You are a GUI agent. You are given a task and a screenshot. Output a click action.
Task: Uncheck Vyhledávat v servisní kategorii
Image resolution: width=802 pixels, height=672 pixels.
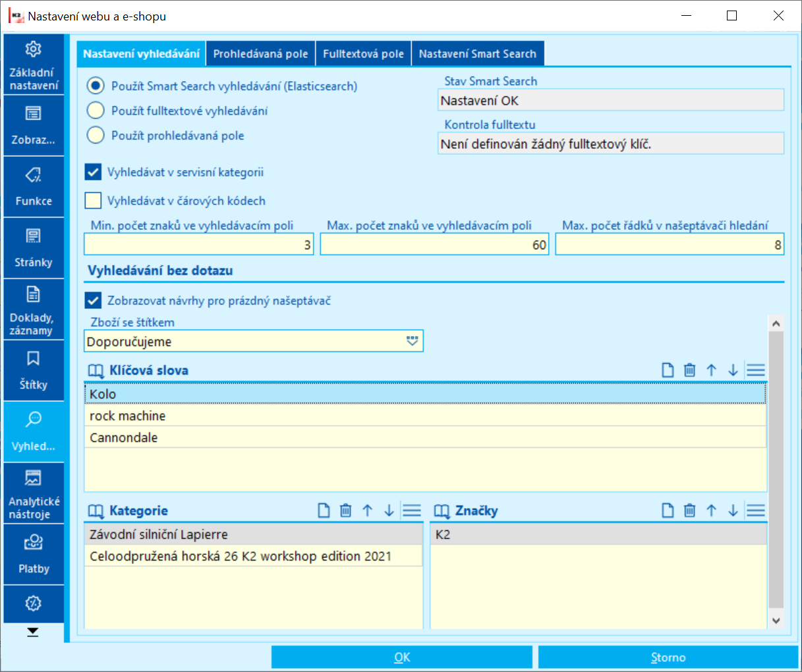click(93, 172)
